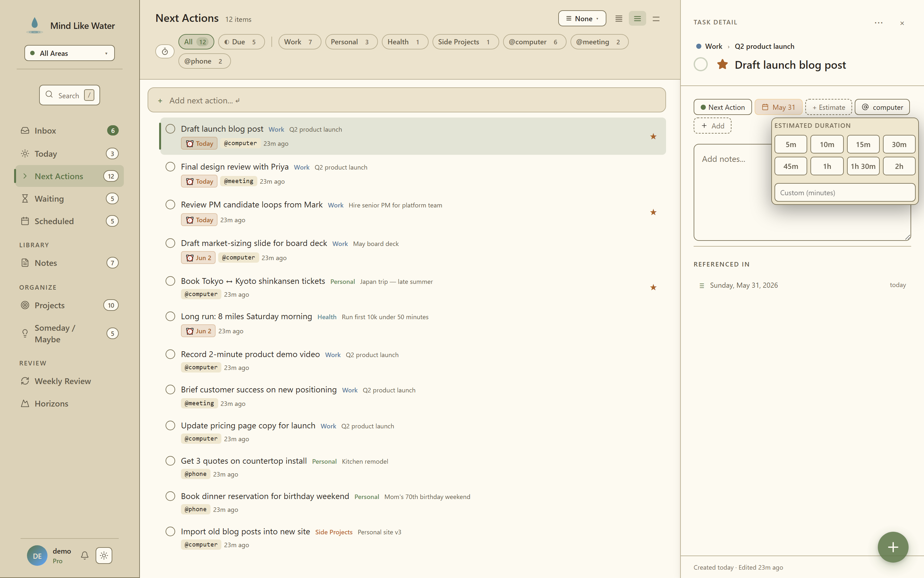Mark Import old blog posts complete
924x578 pixels.
point(170,531)
